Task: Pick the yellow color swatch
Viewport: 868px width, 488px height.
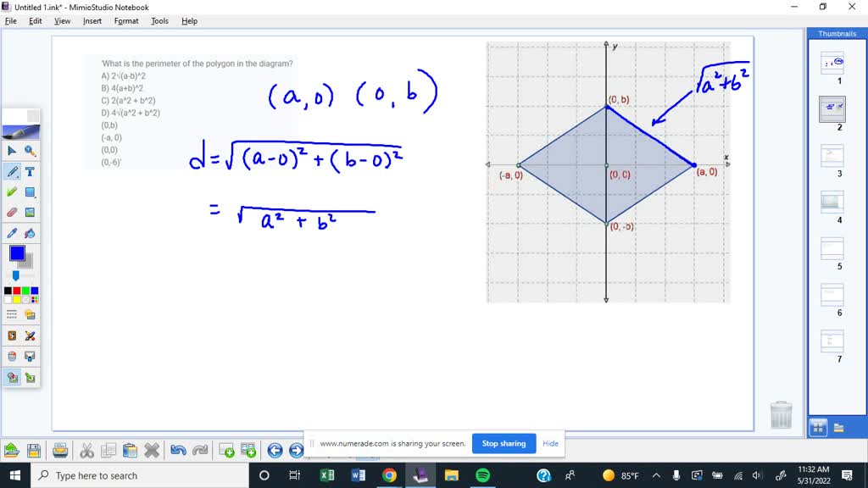Action: point(17,299)
